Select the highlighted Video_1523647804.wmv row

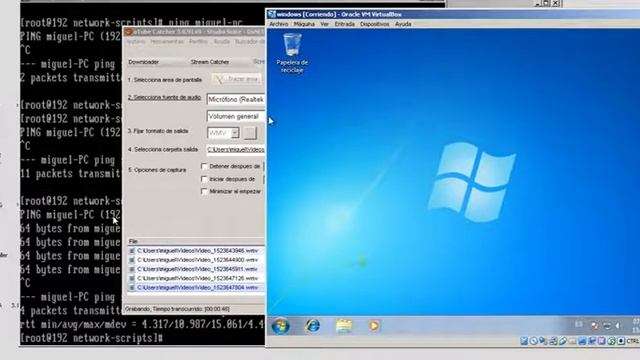[x=196, y=287]
